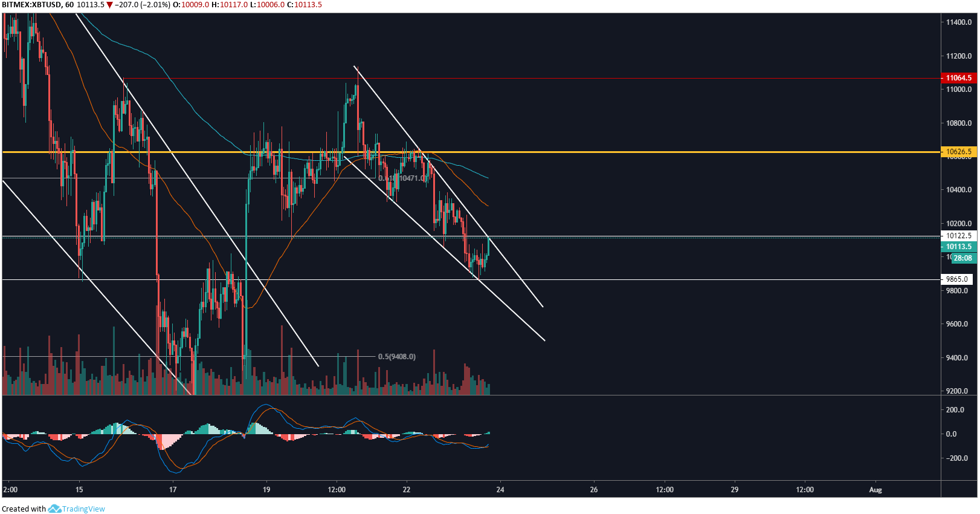The height and width of the screenshot is (514, 980).
Task: Select the red 11064.5 price label
Action: (x=959, y=78)
